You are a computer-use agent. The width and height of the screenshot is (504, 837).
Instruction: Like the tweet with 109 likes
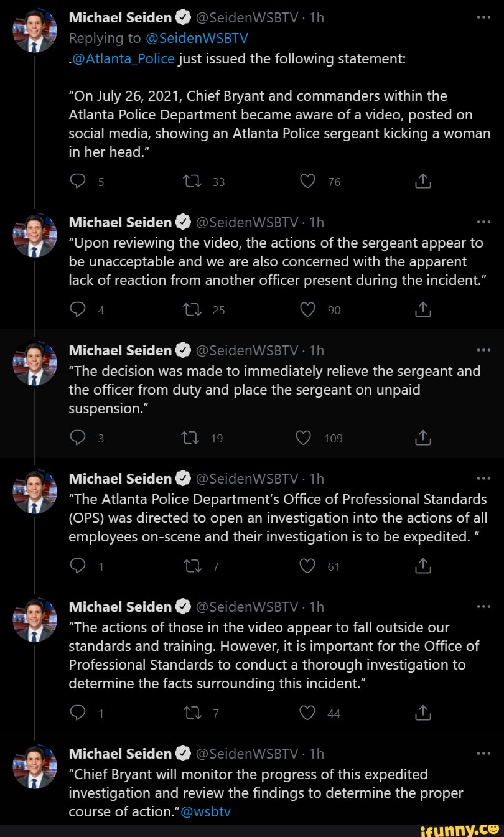303,437
